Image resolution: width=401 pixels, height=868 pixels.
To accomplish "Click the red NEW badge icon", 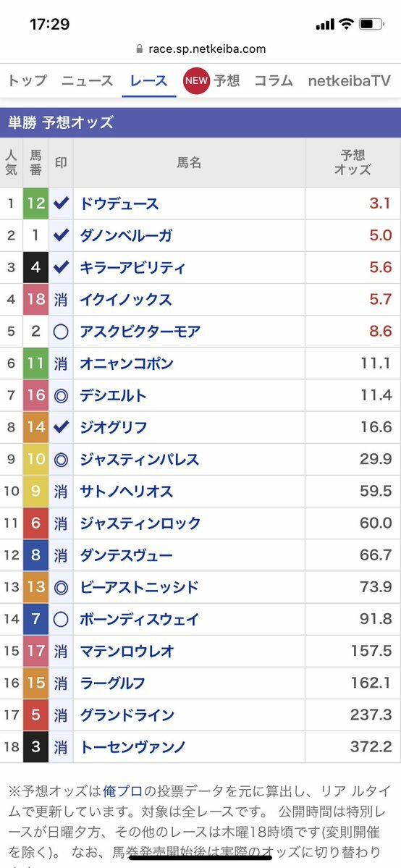I will click(196, 81).
